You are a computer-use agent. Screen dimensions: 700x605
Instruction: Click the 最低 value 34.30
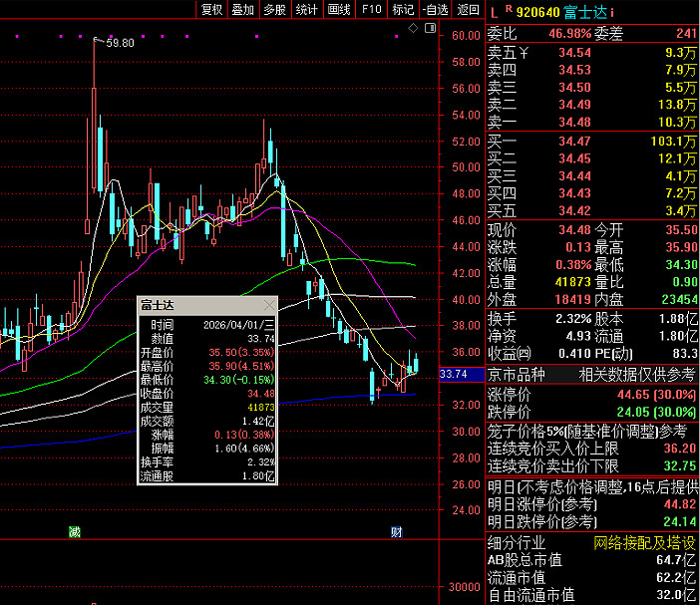(681, 265)
